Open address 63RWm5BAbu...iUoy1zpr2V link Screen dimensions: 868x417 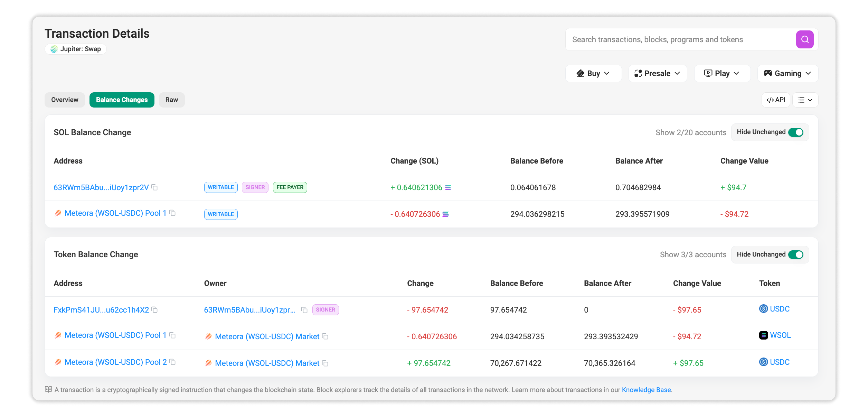coord(101,187)
